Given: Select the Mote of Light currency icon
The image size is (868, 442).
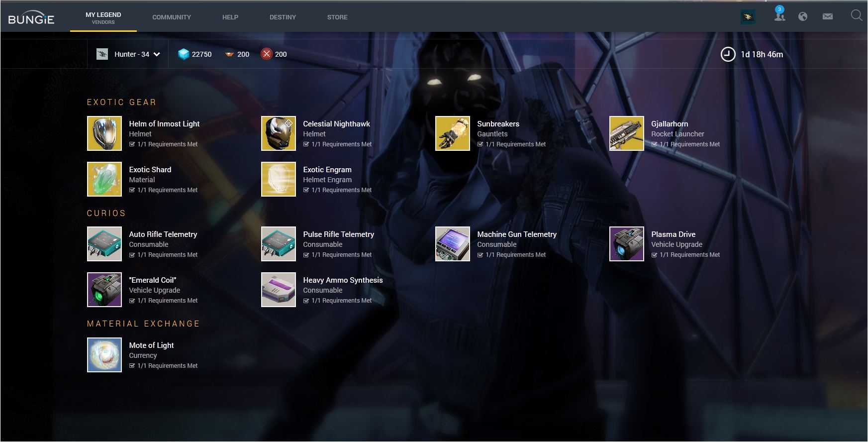Looking at the screenshot, I should pyautogui.click(x=104, y=355).
